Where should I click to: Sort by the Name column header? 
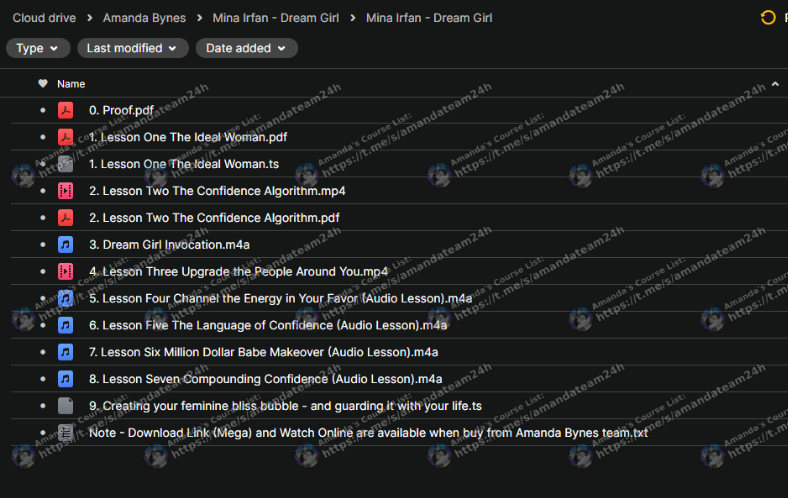coord(71,84)
